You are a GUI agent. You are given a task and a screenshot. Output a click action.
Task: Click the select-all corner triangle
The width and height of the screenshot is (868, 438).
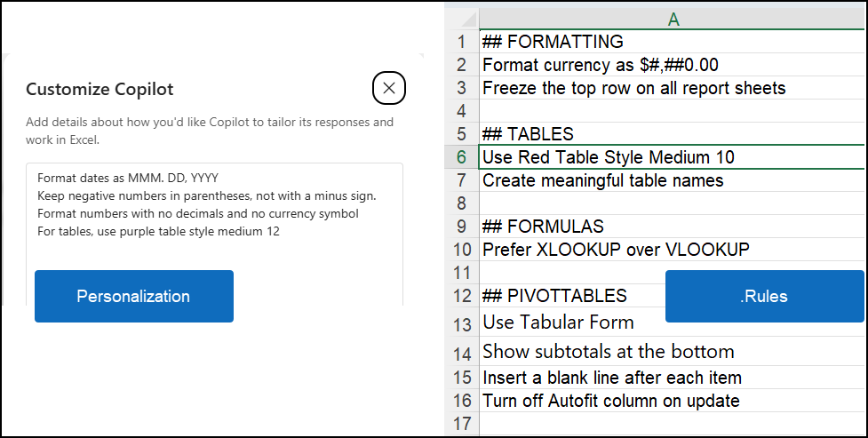pyautogui.click(x=462, y=20)
